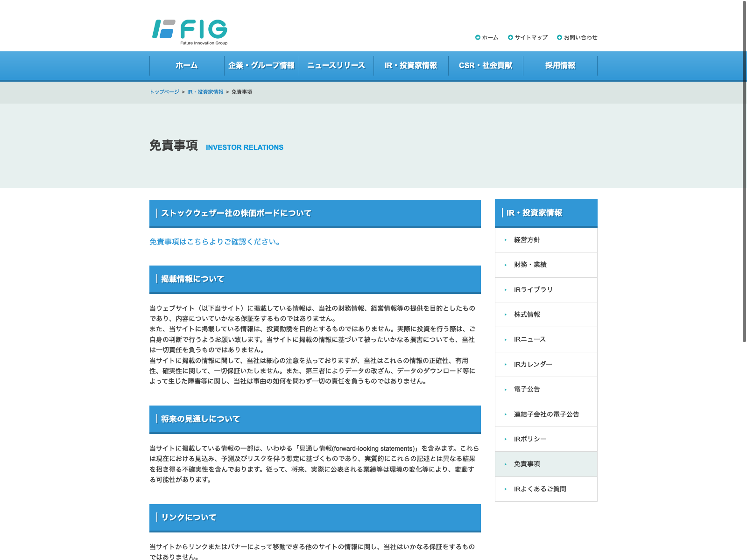Click the 免責事項はこちらよりご確認ください link
The width and height of the screenshot is (747, 560).
pos(215,242)
